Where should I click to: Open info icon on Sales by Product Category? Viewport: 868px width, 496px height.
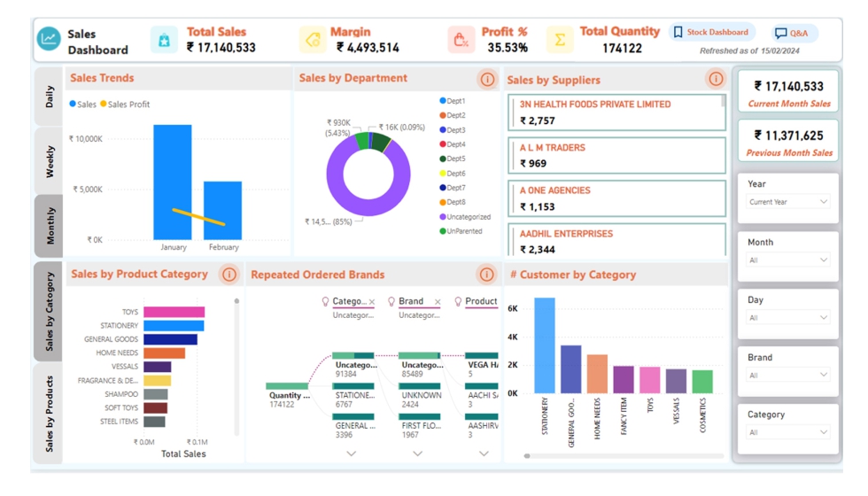click(229, 275)
